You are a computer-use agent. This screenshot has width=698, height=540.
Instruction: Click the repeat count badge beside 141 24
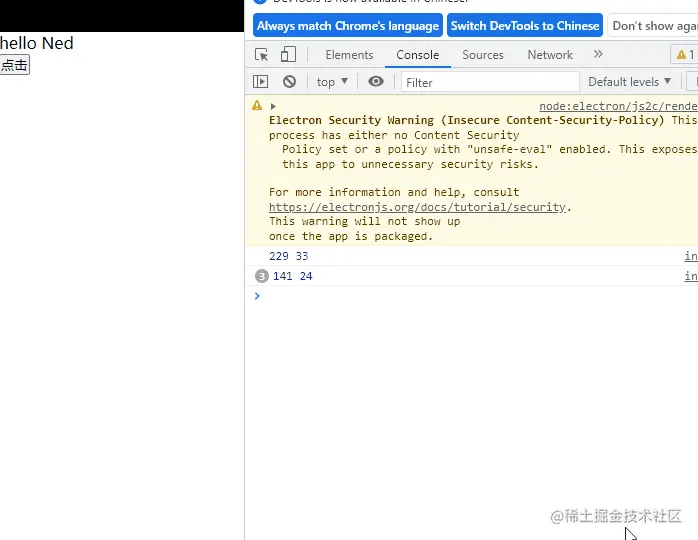pos(261,276)
